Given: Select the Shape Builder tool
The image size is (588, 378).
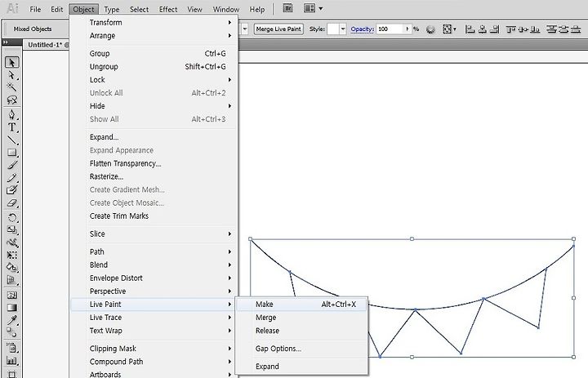Looking at the screenshot, I should (12, 267).
